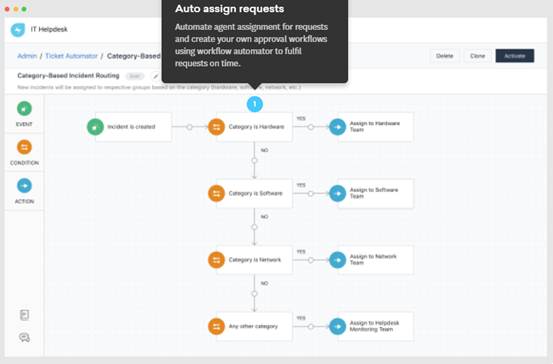
Task: Click the Delete button
Action: (444, 56)
